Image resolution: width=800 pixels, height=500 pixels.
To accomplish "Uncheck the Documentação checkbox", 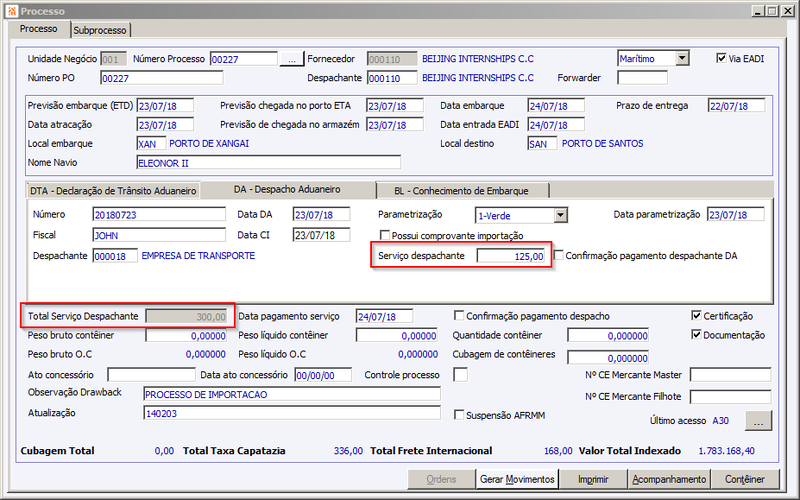I will pyautogui.click(x=696, y=335).
